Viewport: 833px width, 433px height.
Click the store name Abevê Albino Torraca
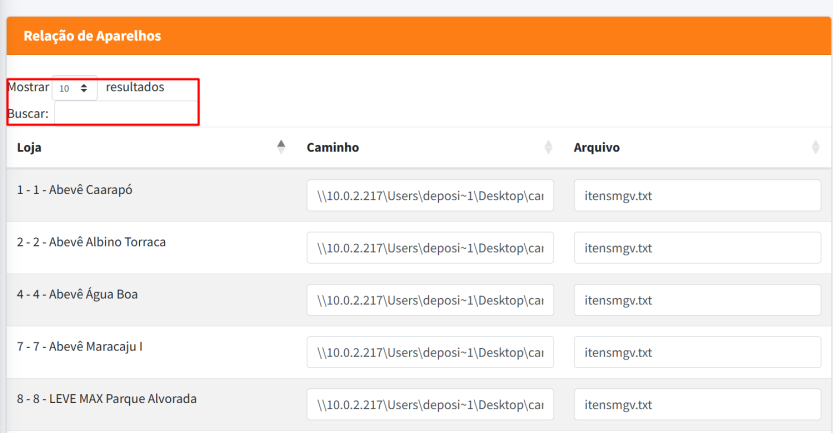[91, 242]
